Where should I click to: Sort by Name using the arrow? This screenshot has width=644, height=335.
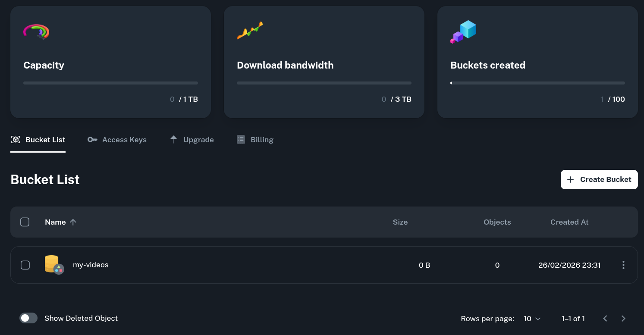pyautogui.click(x=73, y=222)
